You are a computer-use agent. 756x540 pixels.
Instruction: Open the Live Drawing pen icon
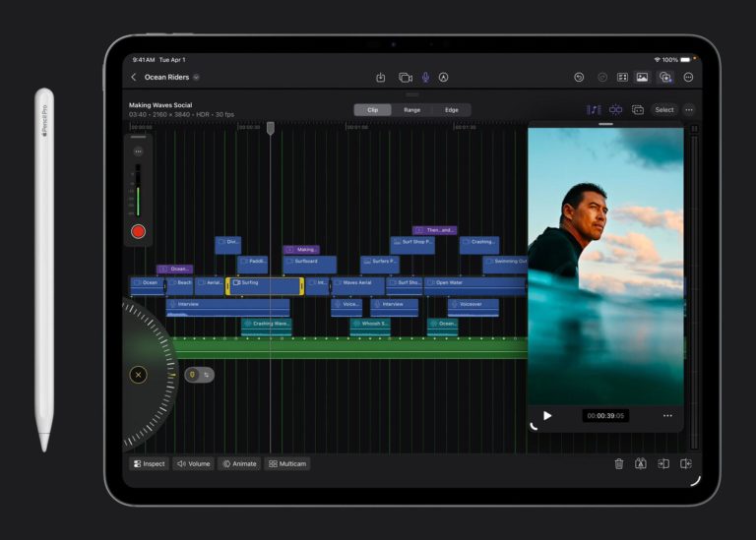444,77
